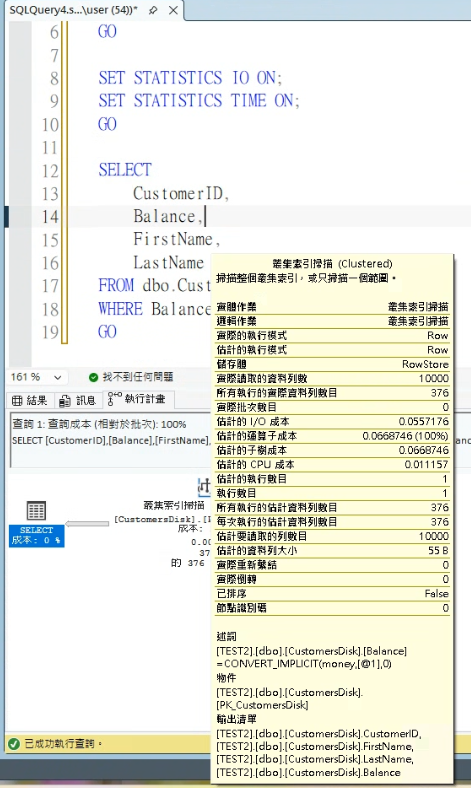
Task: Switch to the 結果 results tab
Action: point(30,400)
